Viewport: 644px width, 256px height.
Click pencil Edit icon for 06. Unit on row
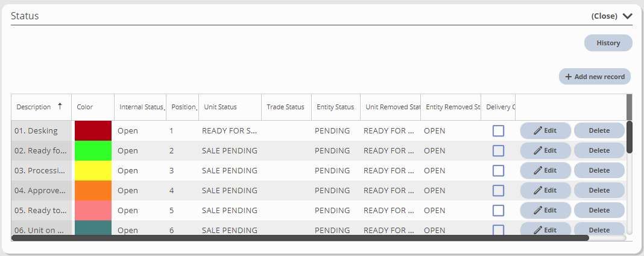tap(538, 229)
